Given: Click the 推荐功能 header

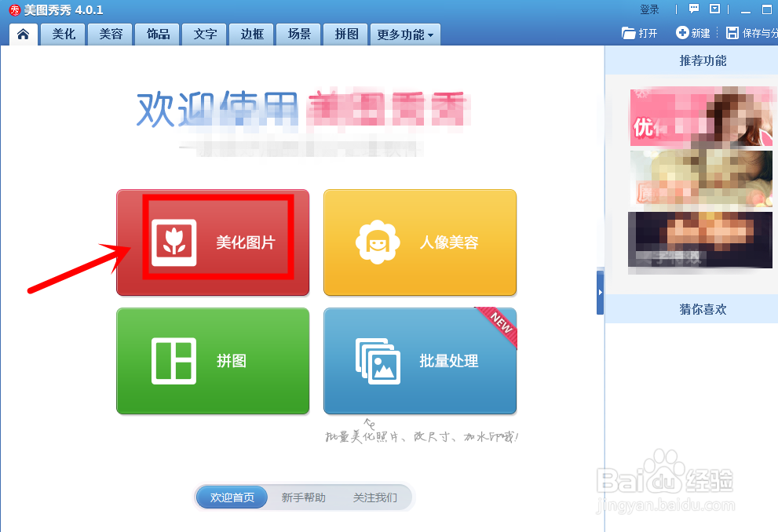Looking at the screenshot, I should [x=703, y=61].
